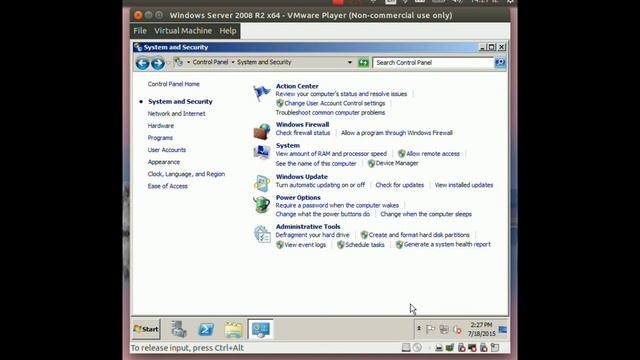Click the Action Center flag in system tray
Screen dimensions: 640x360
point(430,329)
